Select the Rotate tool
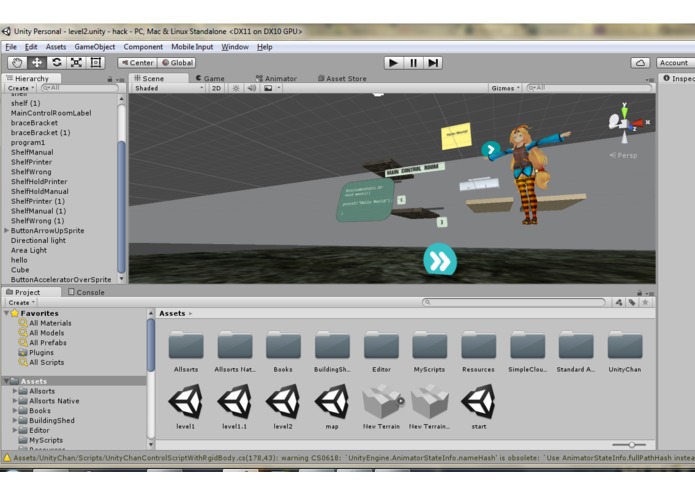This screenshot has width=695, height=494. click(56, 63)
